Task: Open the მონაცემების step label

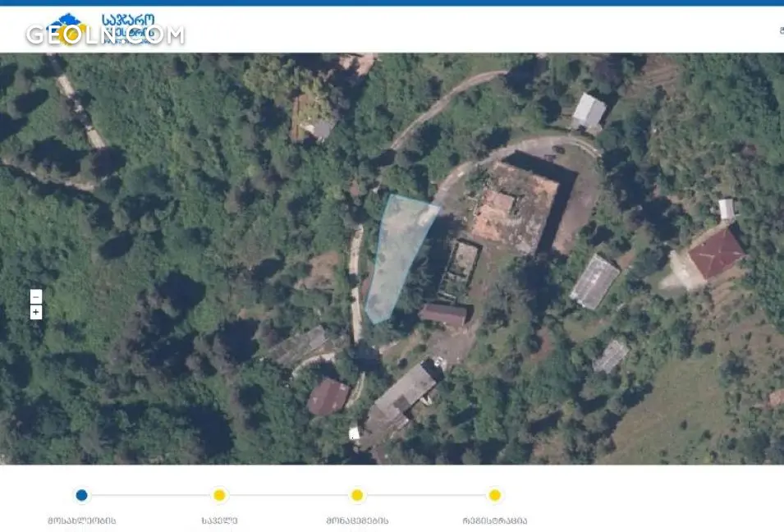Action: click(x=357, y=520)
